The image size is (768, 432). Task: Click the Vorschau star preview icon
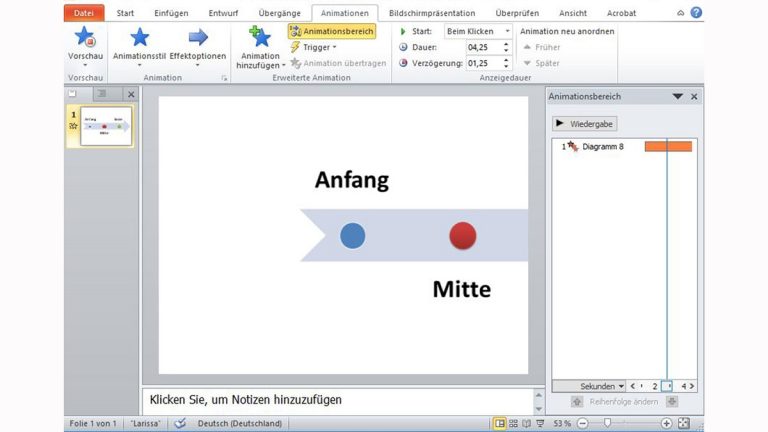pos(84,38)
